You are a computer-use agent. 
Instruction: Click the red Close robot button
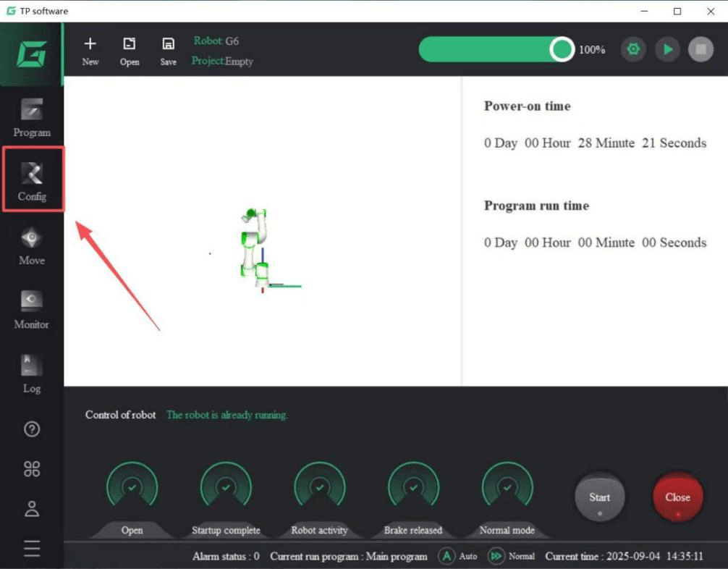678,497
